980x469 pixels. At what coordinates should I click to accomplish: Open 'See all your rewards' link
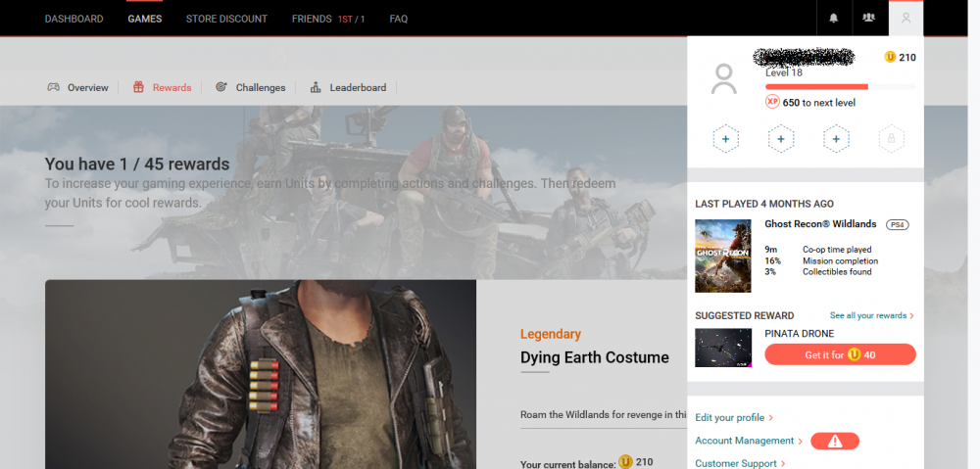pos(871,315)
